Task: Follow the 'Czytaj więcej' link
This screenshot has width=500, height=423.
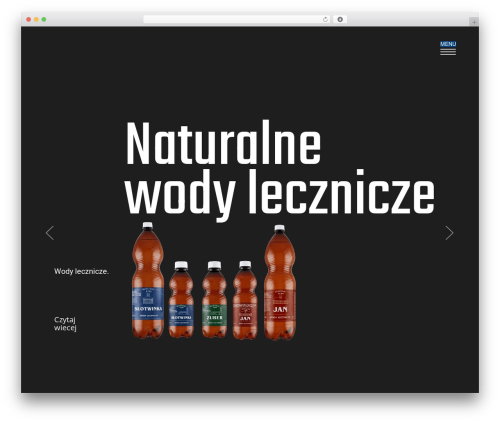Action: [x=65, y=324]
